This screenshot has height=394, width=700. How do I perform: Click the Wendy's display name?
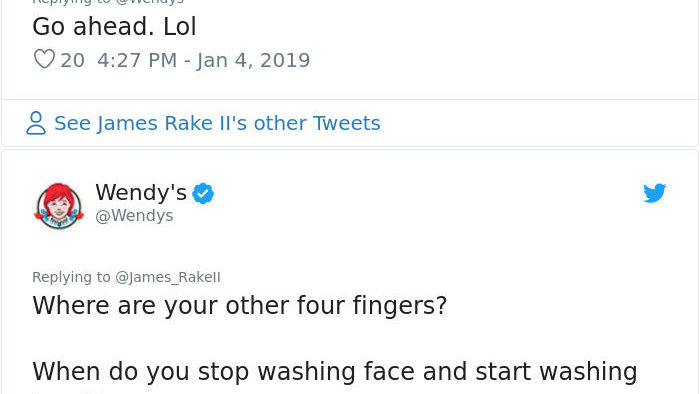141,192
